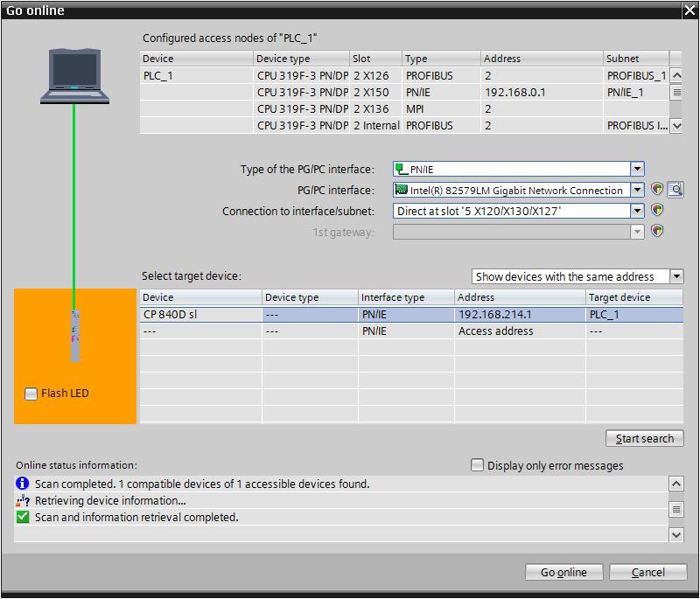
Task: Select the 2 Internal PROFIBUS row
Action: coord(404,126)
